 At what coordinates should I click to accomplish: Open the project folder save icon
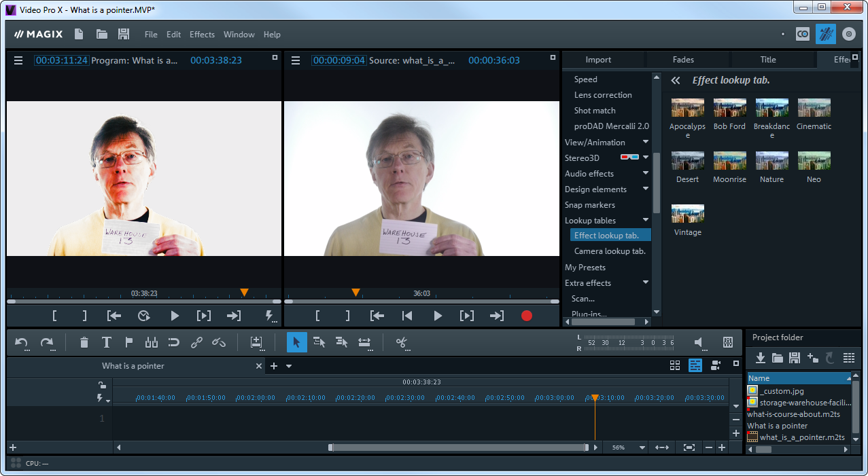click(794, 358)
